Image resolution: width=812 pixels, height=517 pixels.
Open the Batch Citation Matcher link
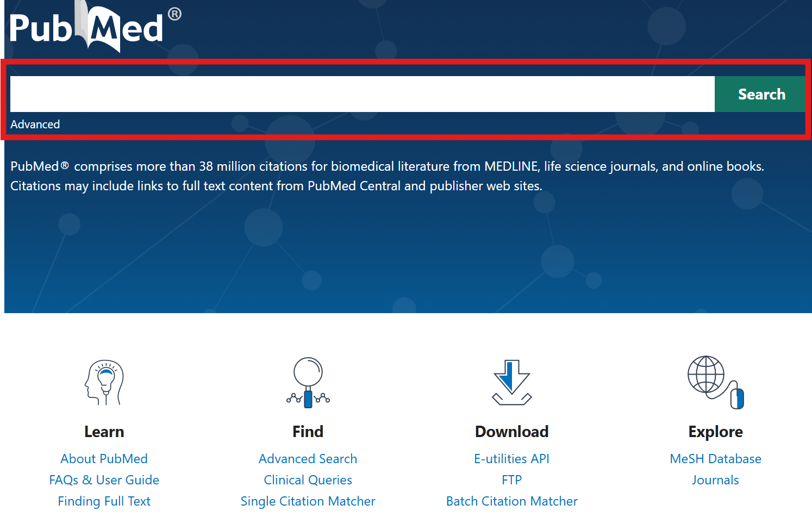[x=512, y=501]
